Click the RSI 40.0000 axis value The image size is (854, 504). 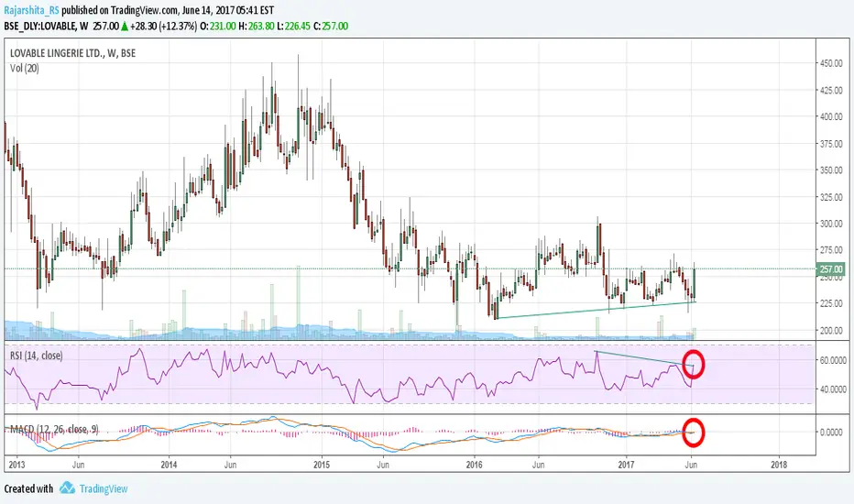[x=833, y=389]
